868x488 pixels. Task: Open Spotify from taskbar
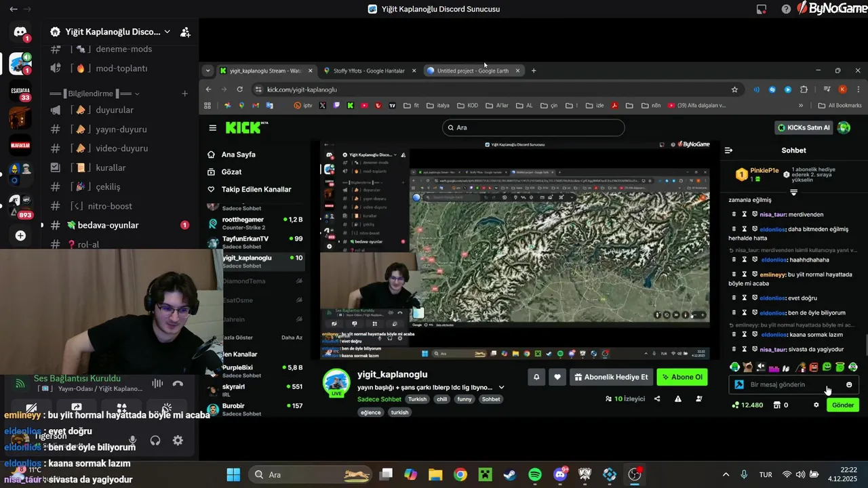click(x=535, y=474)
